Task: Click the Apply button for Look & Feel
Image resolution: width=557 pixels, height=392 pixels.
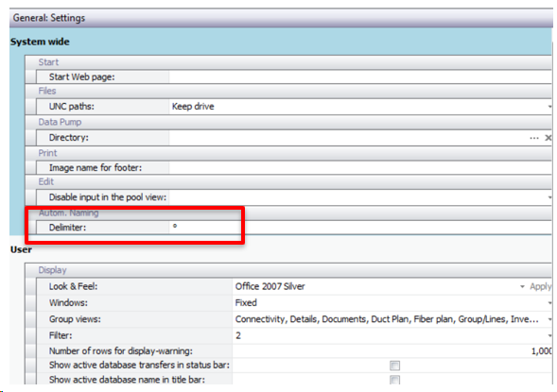Action: click(540, 286)
